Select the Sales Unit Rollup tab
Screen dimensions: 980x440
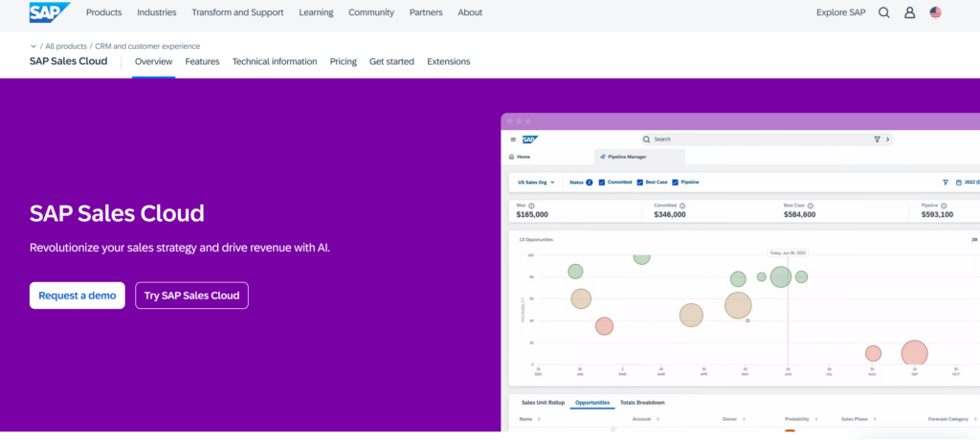pos(544,403)
